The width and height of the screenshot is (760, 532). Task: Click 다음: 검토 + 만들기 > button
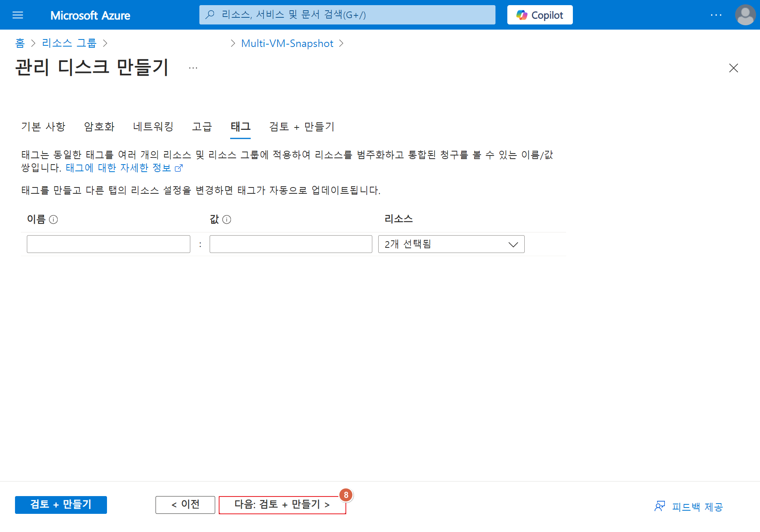282,505
